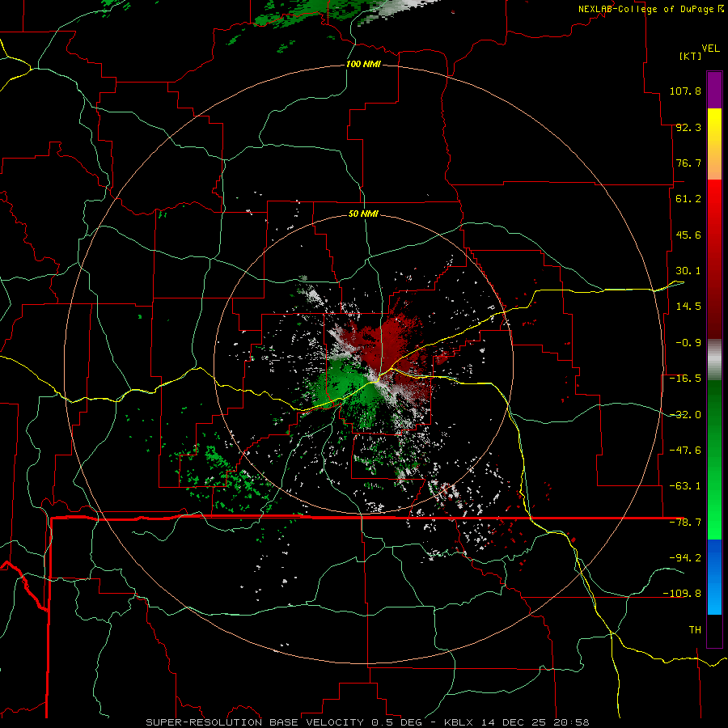Screen dimensions: 728x728
Task: Pick the purple segment of the color bar
Action: coord(714,90)
